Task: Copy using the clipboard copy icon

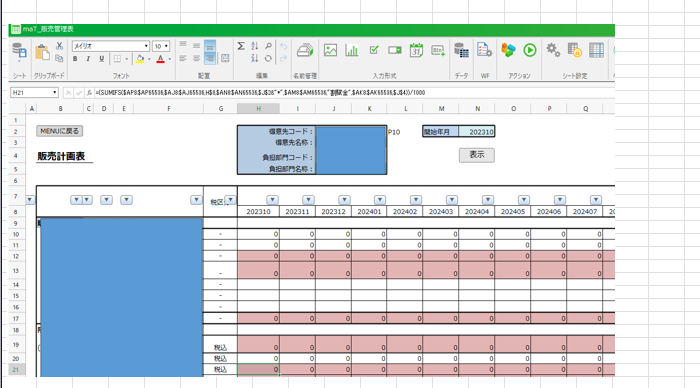Action: pos(59,58)
